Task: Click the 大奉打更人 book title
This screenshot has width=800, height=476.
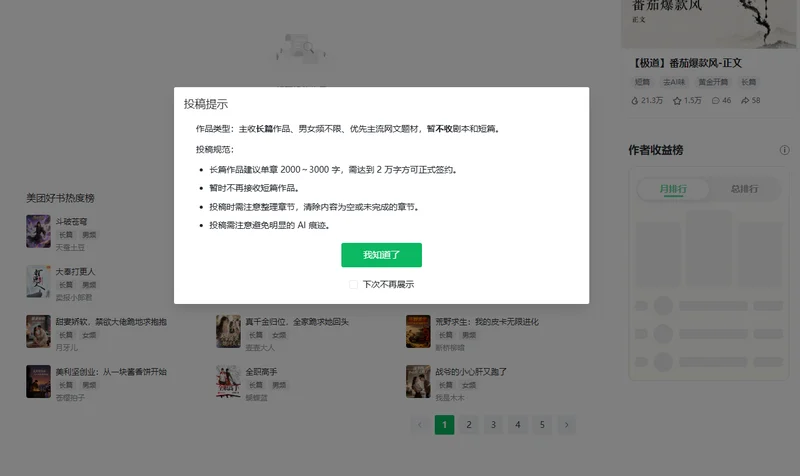Action: (x=76, y=271)
